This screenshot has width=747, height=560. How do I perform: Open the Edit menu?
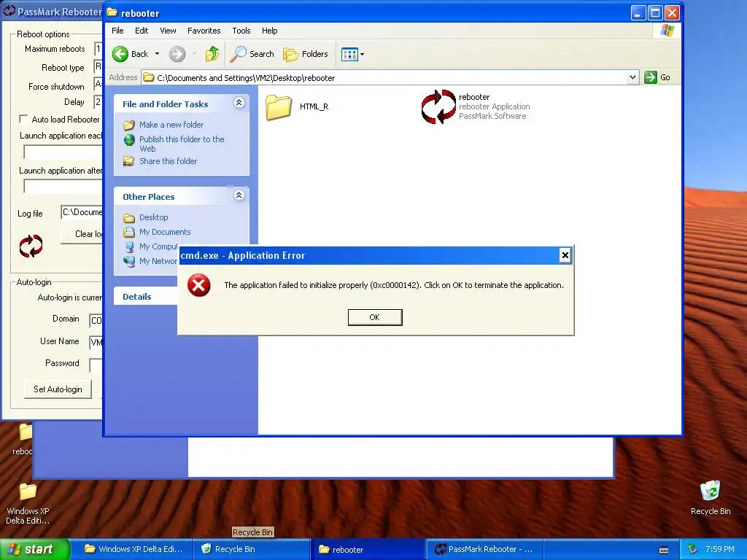pos(142,31)
